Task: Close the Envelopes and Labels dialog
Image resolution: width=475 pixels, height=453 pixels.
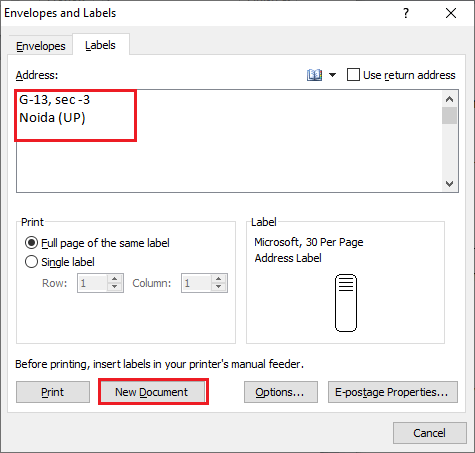Action: pyautogui.click(x=451, y=13)
